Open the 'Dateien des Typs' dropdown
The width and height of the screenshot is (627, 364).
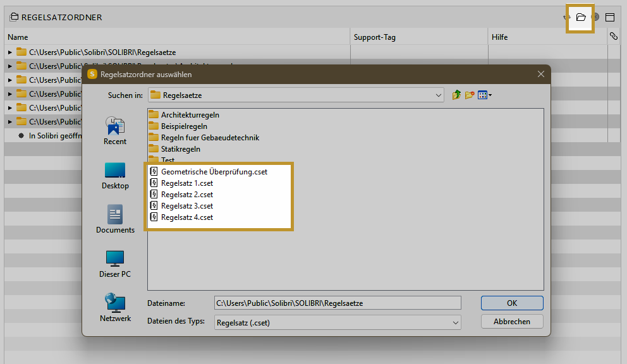[338, 322]
